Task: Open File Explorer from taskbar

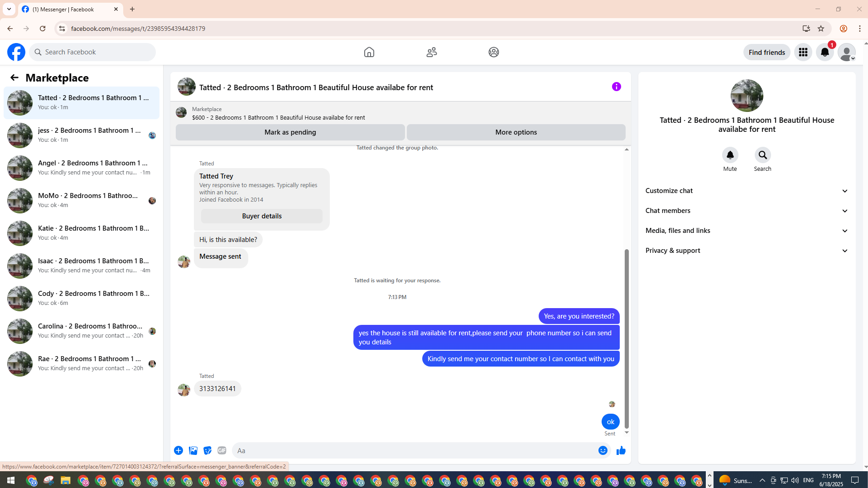Action: tap(66, 480)
